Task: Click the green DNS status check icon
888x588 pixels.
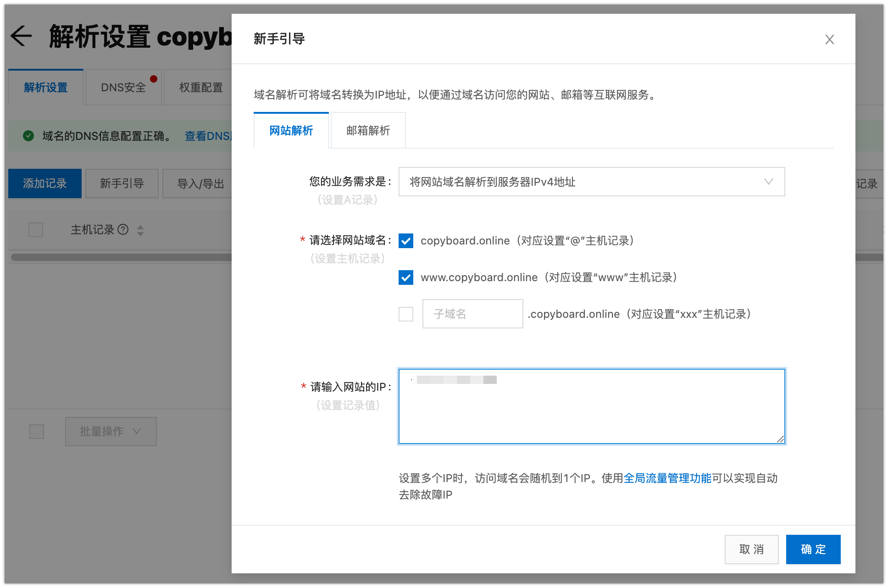Action: [28, 136]
